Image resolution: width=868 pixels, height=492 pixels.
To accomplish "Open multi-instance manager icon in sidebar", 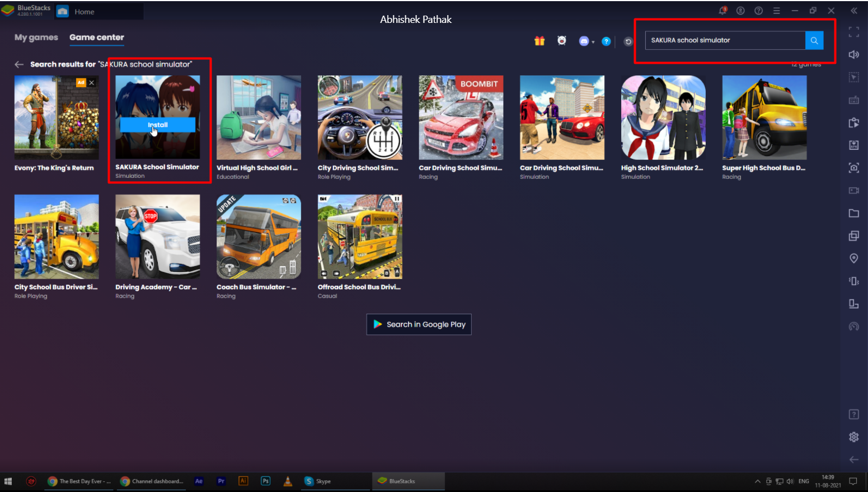I will 853,236.
